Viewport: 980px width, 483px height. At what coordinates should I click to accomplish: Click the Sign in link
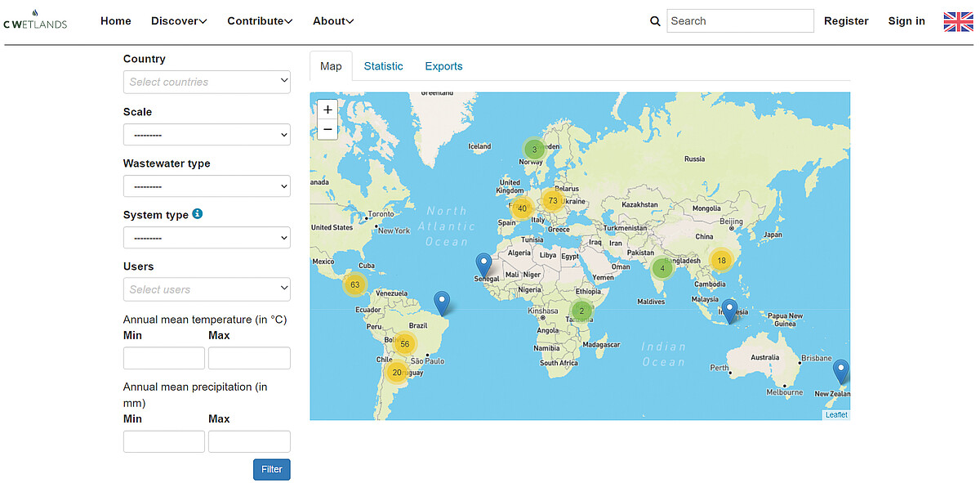906,21
